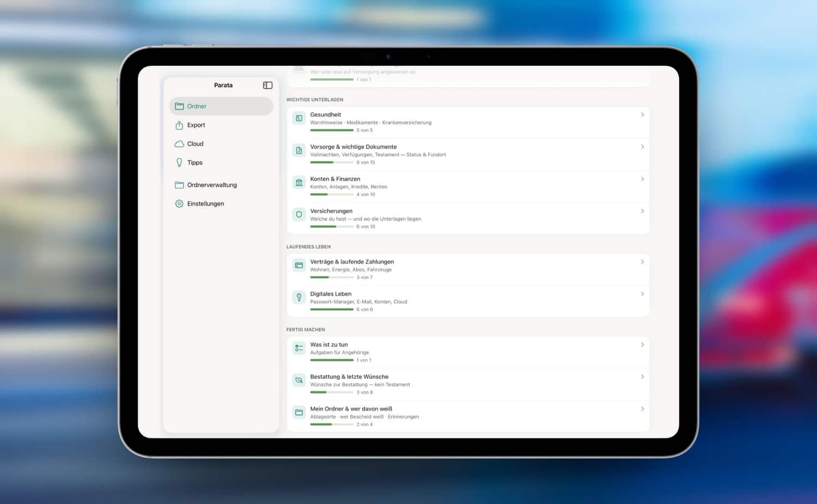
Task: Click the Export share icon
Action: tap(179, 125)
